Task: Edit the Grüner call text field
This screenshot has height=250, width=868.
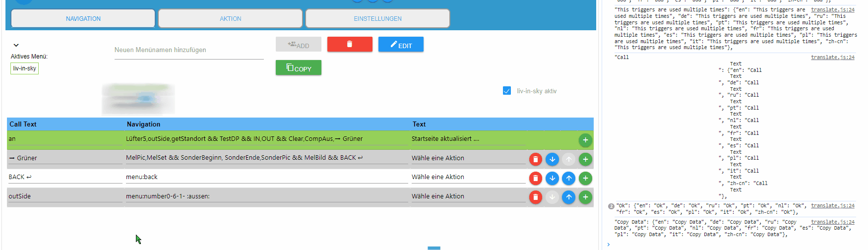Action: 65,158
